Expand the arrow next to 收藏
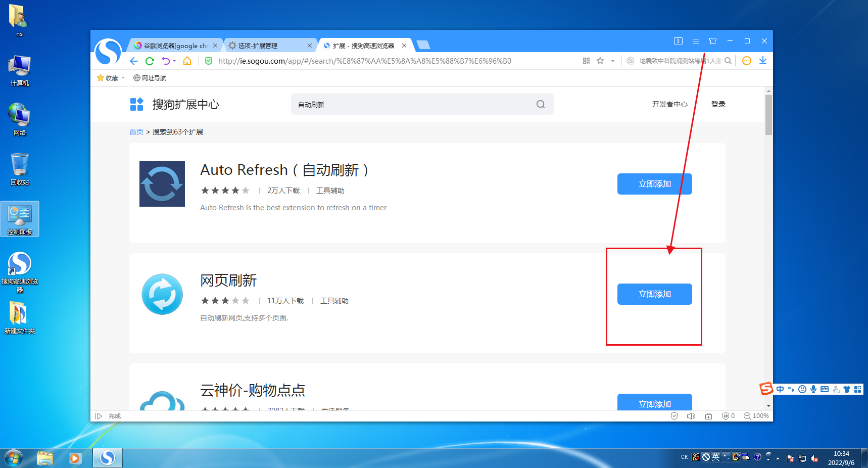The image size is (868, 468). coord(123,78)
